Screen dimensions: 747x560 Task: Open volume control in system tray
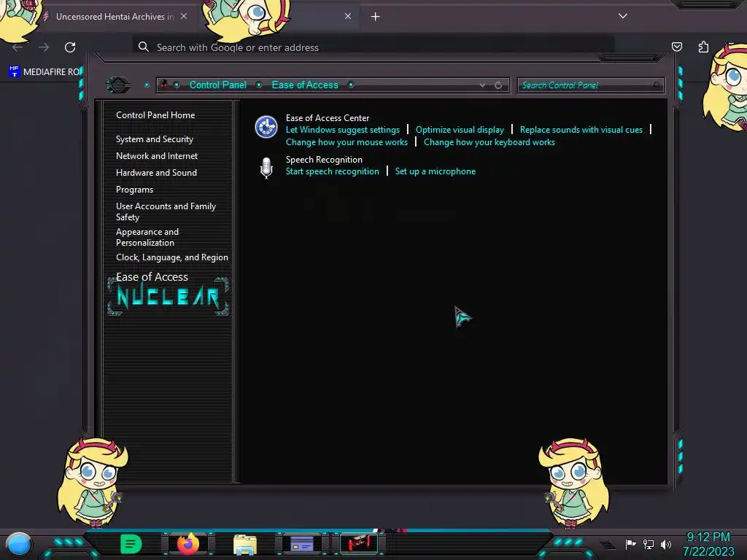click(666, 544)
